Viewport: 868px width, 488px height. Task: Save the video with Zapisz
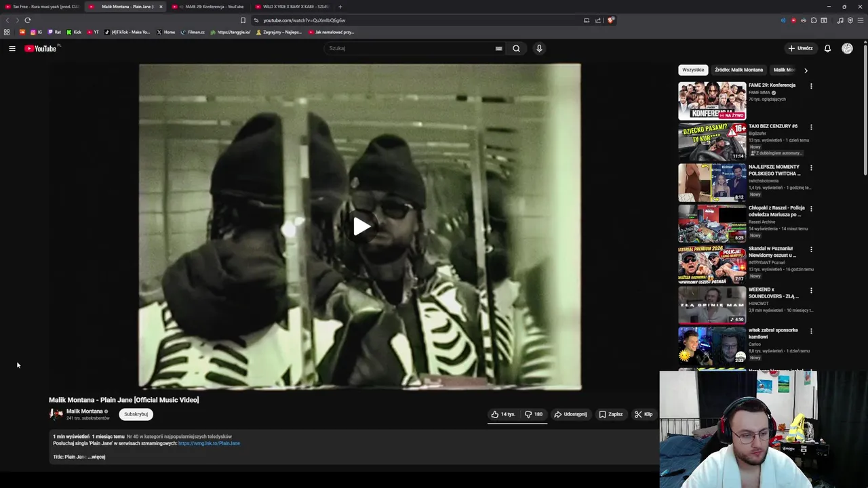click(610, 414)
